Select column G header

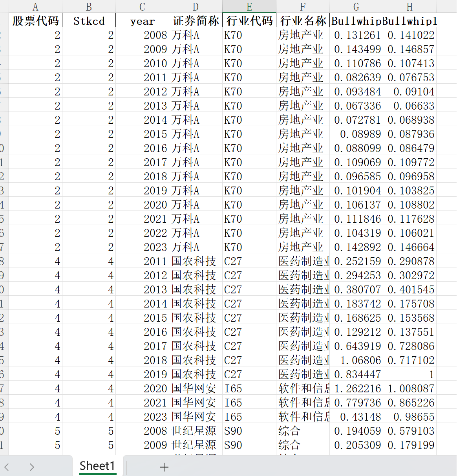(x=356, y=7)
